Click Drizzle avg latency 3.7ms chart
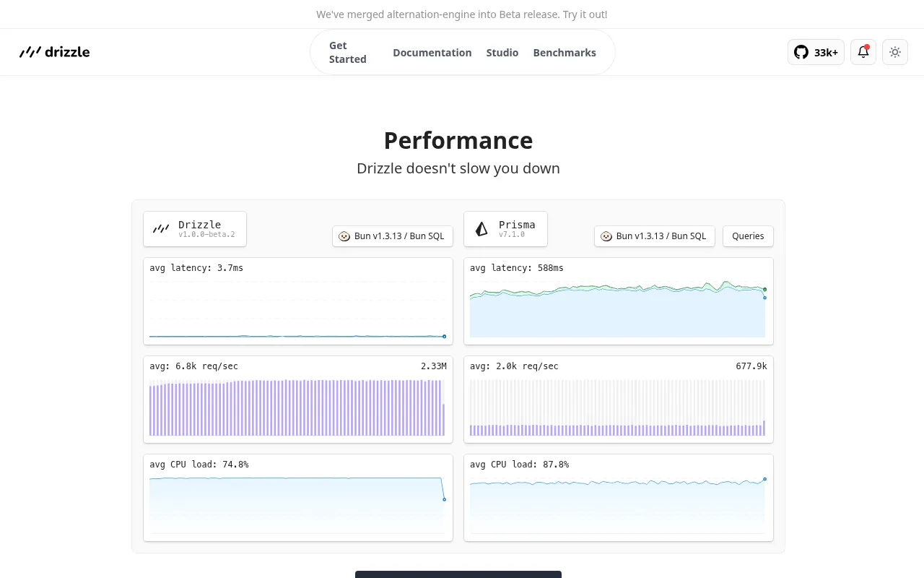Image resolution: width=924 pixels, height=578 pixels. (298, 301)
